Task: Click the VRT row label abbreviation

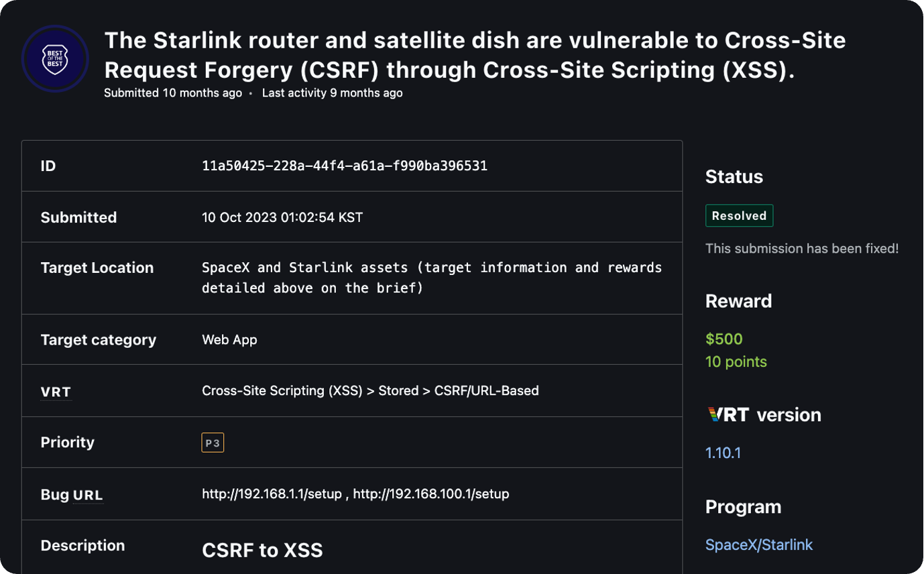Action: coord(56,392)
